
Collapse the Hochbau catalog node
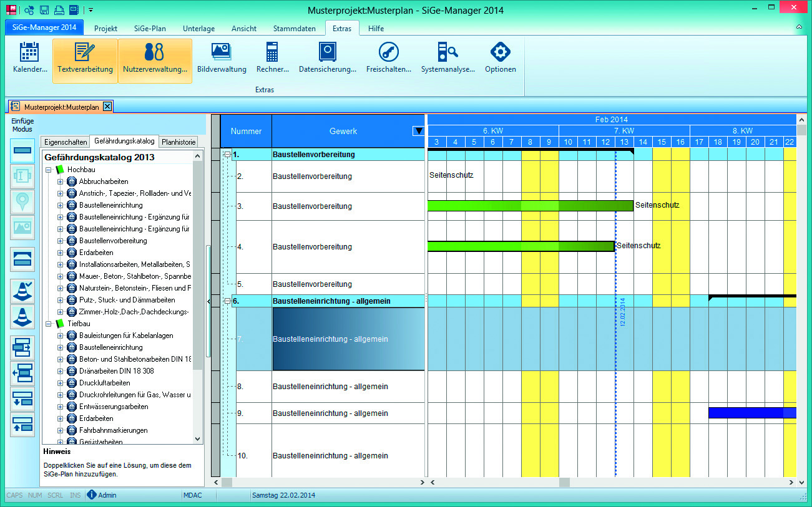tap(49, 170)
